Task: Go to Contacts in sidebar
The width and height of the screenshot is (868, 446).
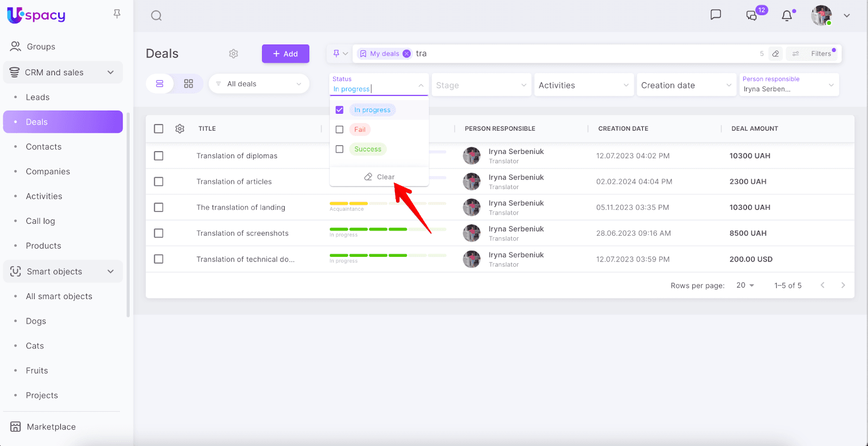Action: pos(43,147)
